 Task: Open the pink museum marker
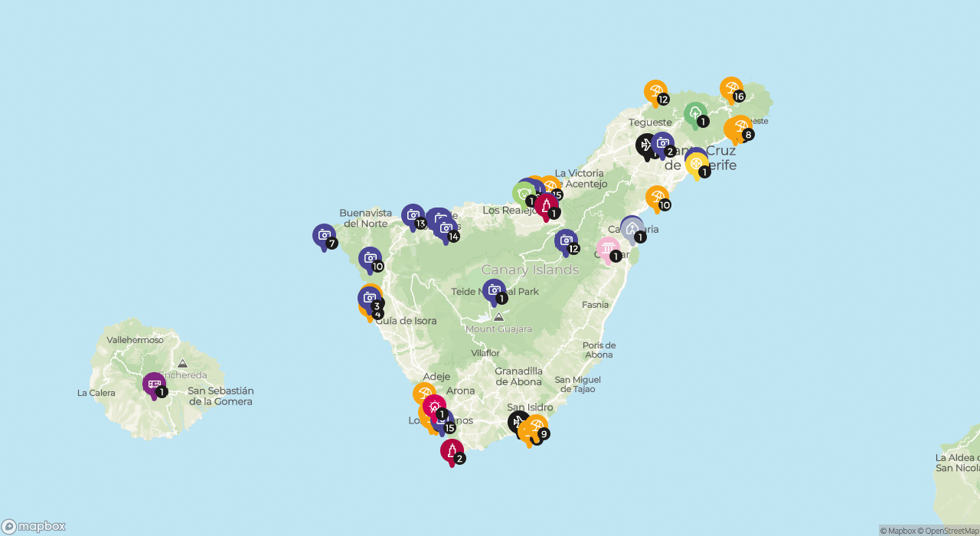(609, 248)
